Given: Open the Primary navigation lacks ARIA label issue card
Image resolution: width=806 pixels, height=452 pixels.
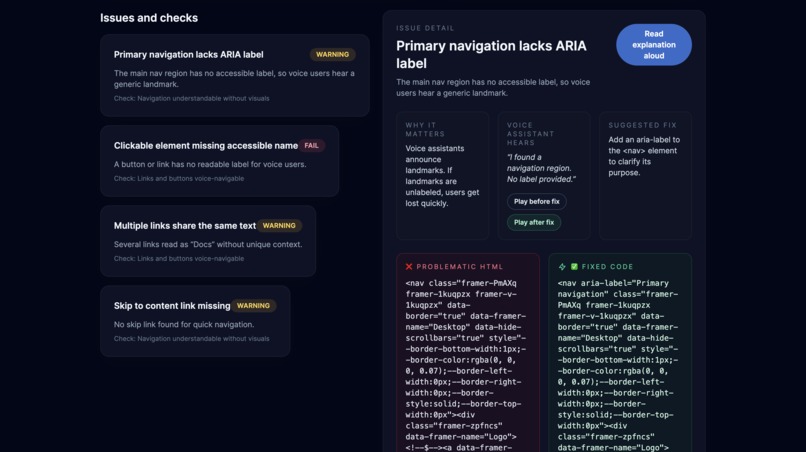Looking at the screenshot, I should [x=235, y=76].
